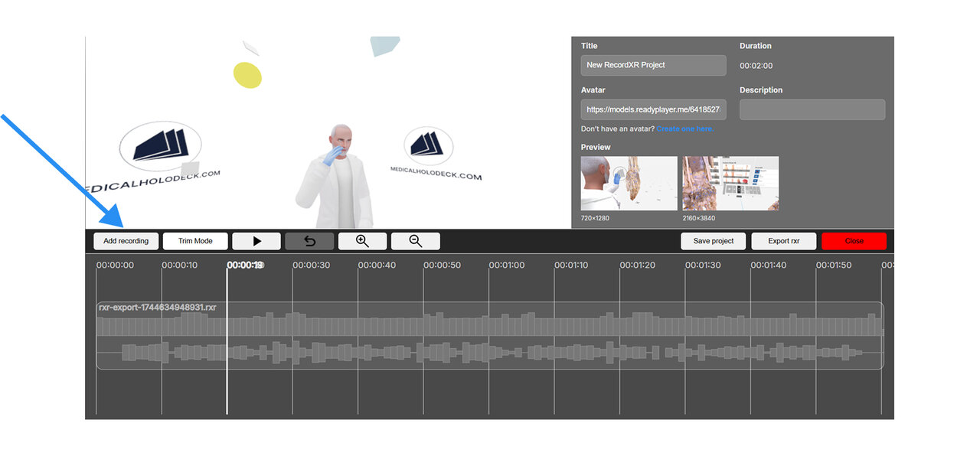Viewport: 980px width, 456px height.
Task: Expand the Description text area
Action: pos(812,109)
